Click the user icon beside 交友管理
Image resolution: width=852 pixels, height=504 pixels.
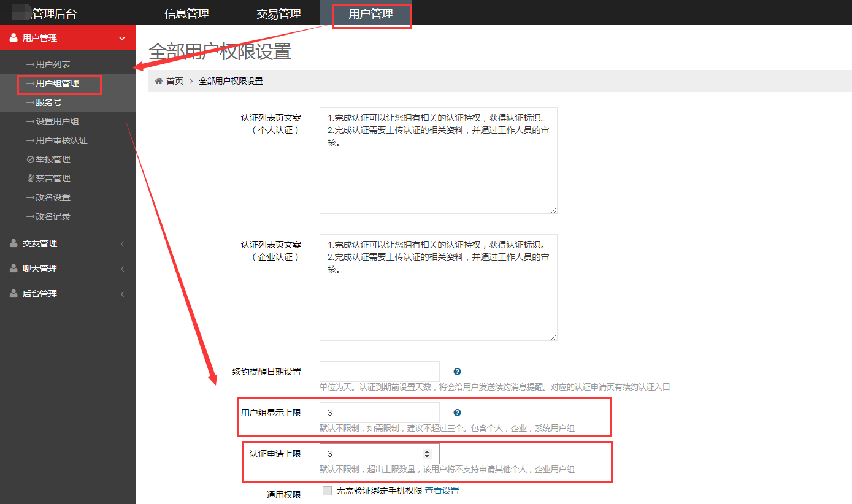[x=13, y=243]
